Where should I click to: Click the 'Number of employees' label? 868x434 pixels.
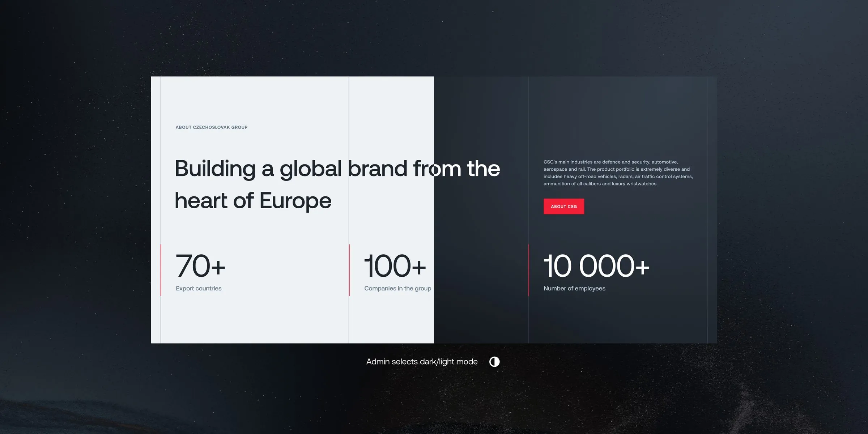click(x=574, y=288)
